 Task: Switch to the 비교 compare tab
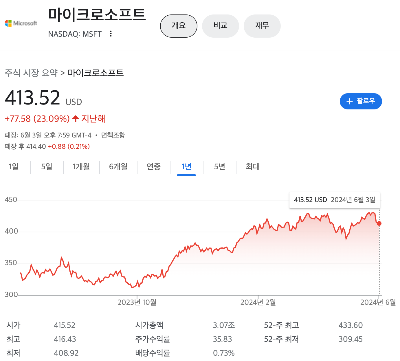pos(220,26)
